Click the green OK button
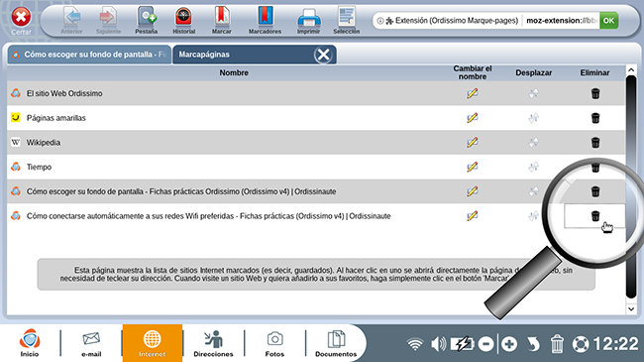Screen dimensions: 644x362 click(x=608, y=21)
